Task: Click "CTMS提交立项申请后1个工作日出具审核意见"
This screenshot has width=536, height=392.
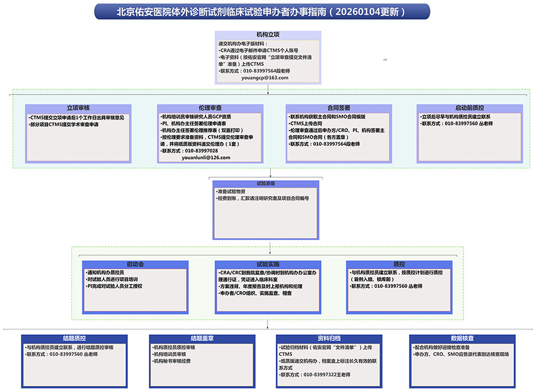Action: 76,118
